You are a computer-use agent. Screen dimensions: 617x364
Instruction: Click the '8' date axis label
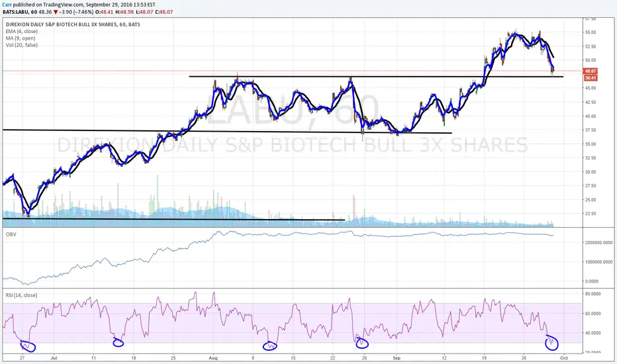click(x=253, y=358)
